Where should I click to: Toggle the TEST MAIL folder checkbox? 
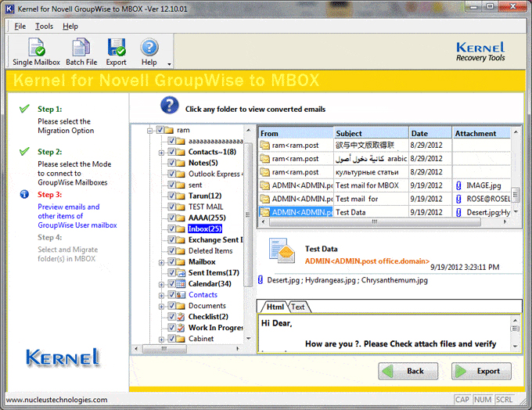pyautogui.click(x=171, y=207)
